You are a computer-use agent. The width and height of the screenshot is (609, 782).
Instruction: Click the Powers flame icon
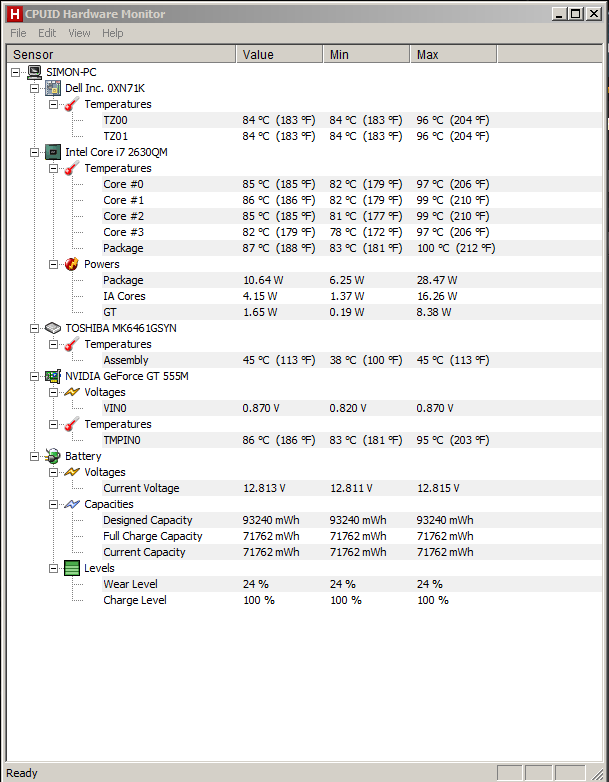(72, 264)
